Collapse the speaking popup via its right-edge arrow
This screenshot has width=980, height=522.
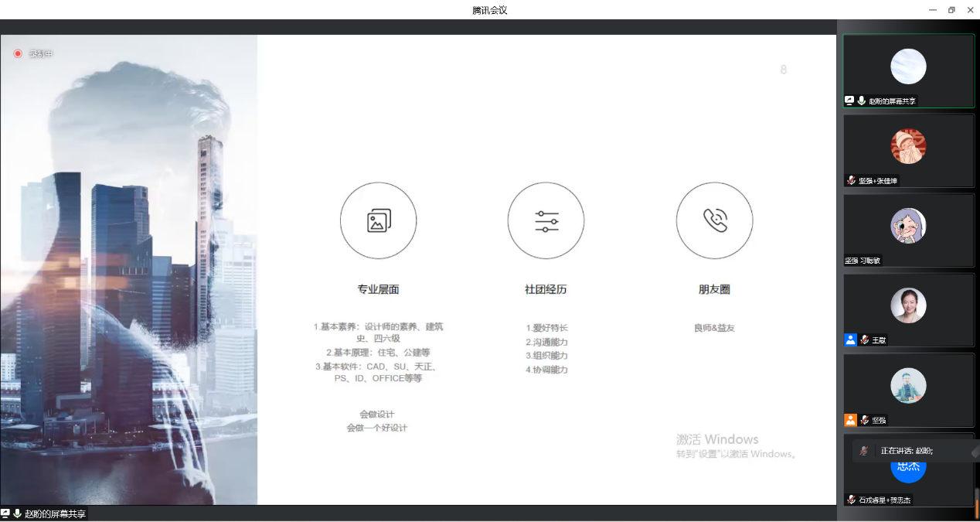point(975,452)
